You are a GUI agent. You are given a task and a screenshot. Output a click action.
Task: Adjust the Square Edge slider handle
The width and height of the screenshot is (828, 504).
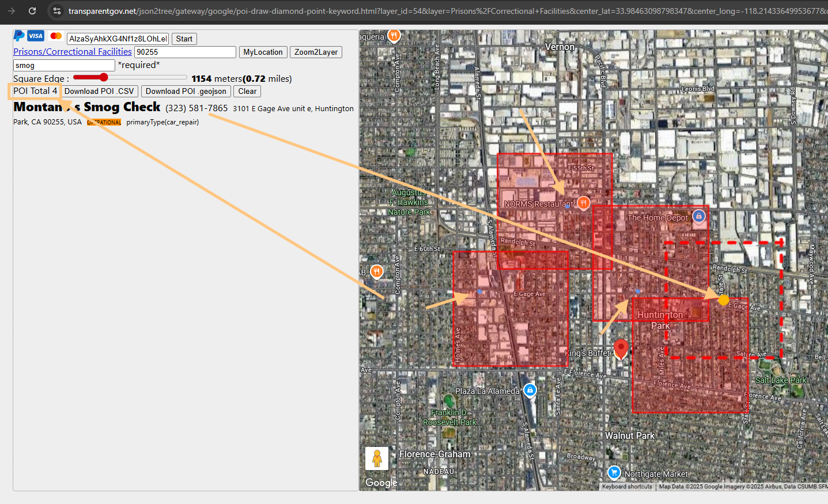point(104,77)
